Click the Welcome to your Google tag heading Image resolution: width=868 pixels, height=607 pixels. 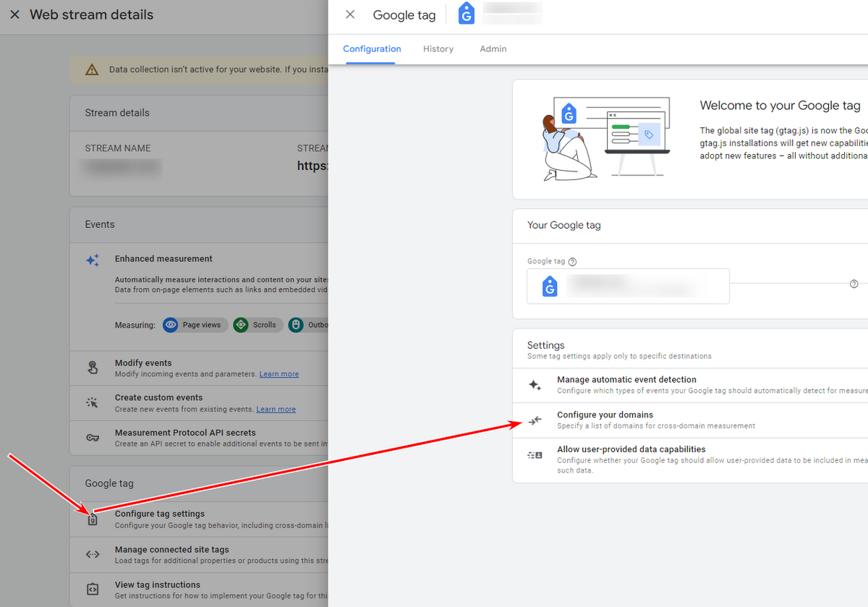click(780, 106)
